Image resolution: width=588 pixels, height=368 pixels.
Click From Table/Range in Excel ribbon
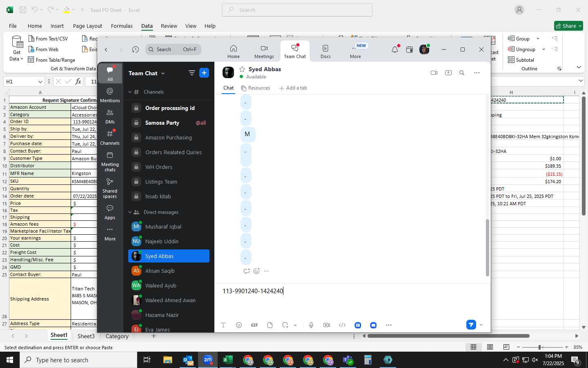(x=51, y=60)
